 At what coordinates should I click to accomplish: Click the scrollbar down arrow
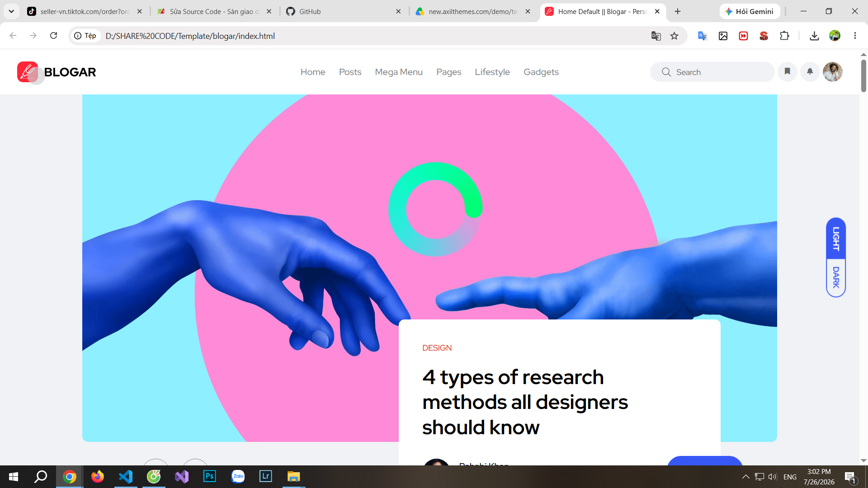[863, 460]
